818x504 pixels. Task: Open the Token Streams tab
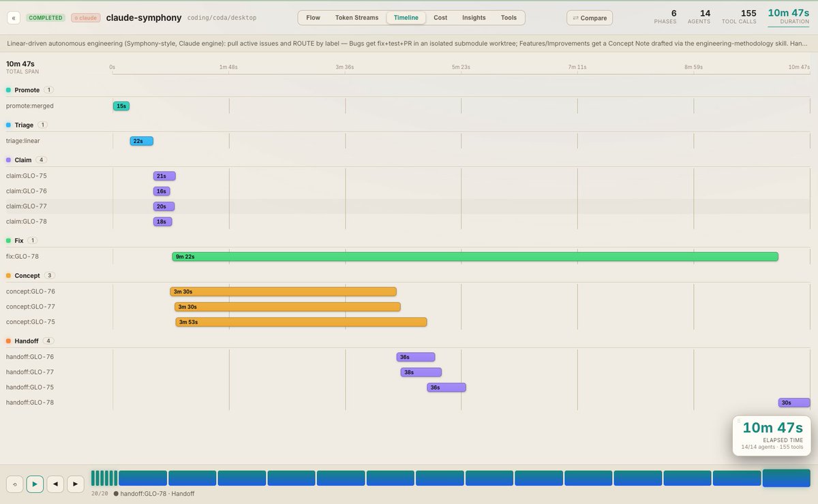[357, 18]
